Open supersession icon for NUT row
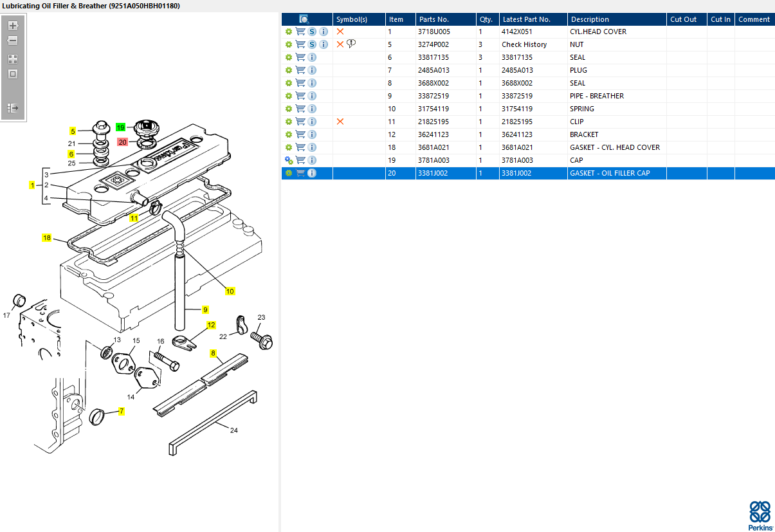The width and height of the screenshot is (775, 532). 312,44
